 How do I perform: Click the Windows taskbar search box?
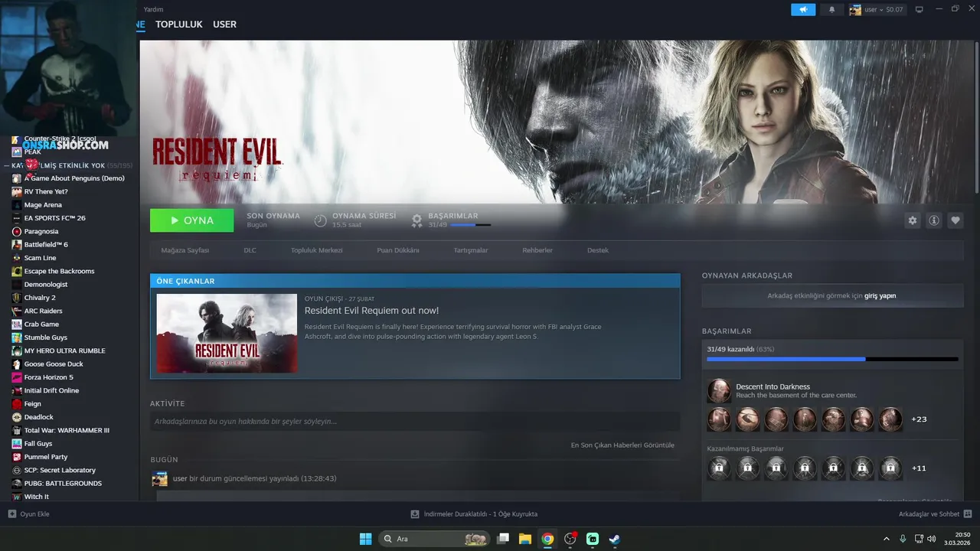pyautogui.click(x=435, y=539)
